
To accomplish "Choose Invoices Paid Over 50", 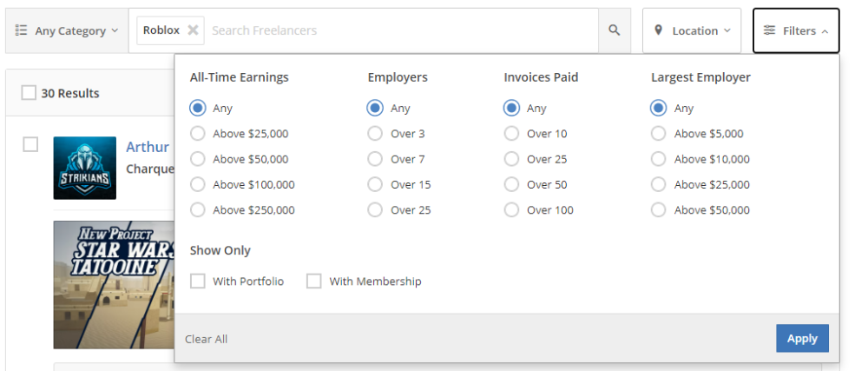I will pos(511,184).
